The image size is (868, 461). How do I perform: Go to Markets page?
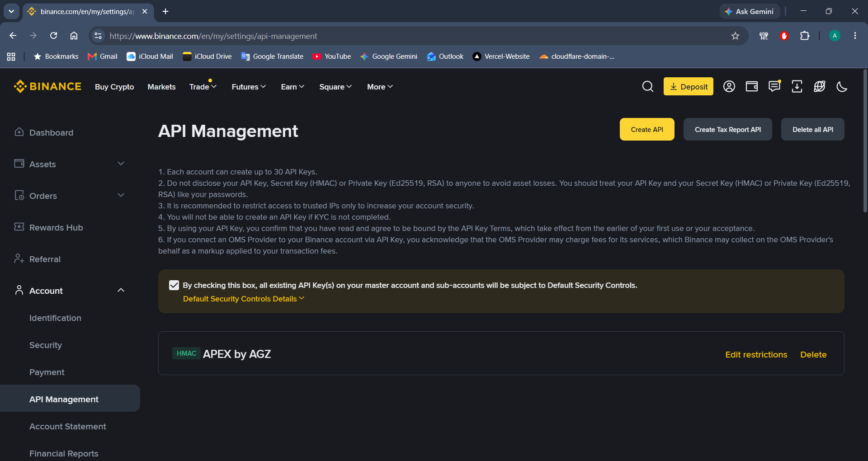coord(161,87)
